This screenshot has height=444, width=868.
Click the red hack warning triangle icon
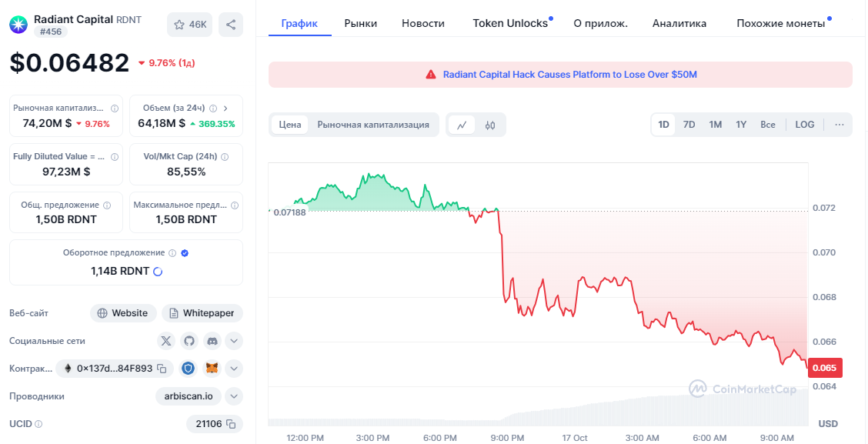pos(431,74)
